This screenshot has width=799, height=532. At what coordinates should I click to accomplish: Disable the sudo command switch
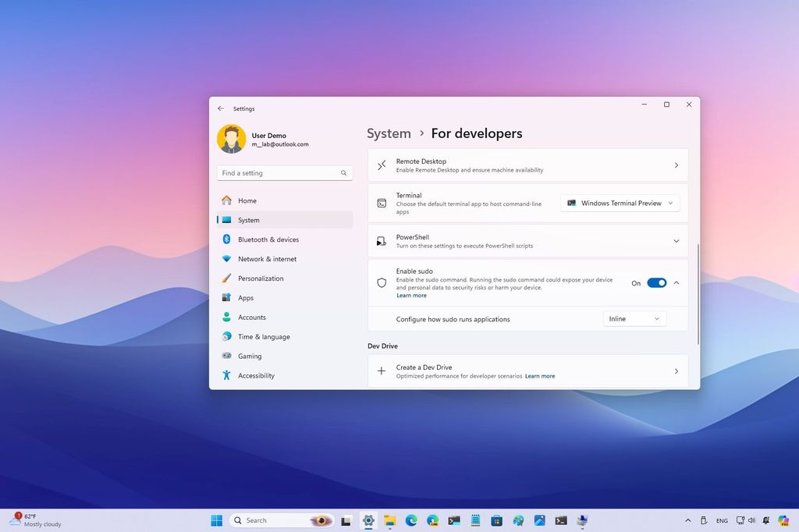coord(655,282)
